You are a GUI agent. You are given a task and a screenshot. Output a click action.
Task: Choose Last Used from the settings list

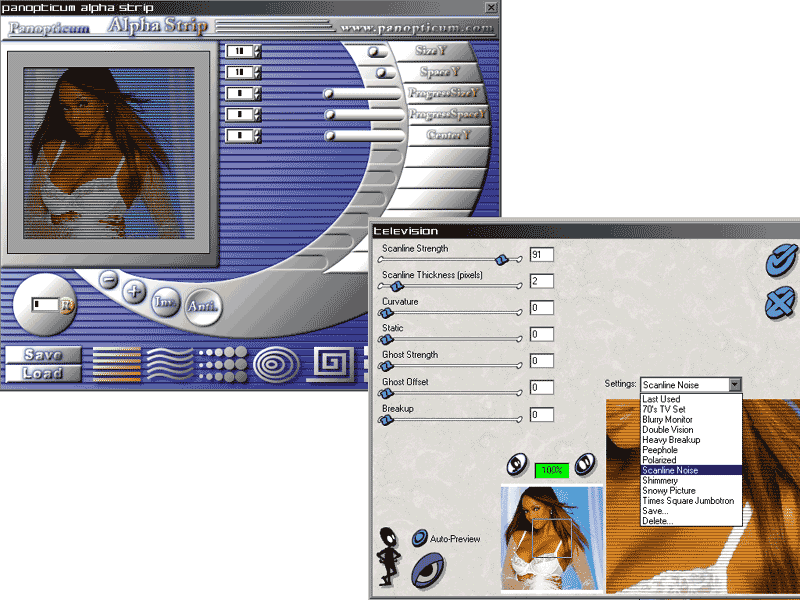tap(691, 399)
